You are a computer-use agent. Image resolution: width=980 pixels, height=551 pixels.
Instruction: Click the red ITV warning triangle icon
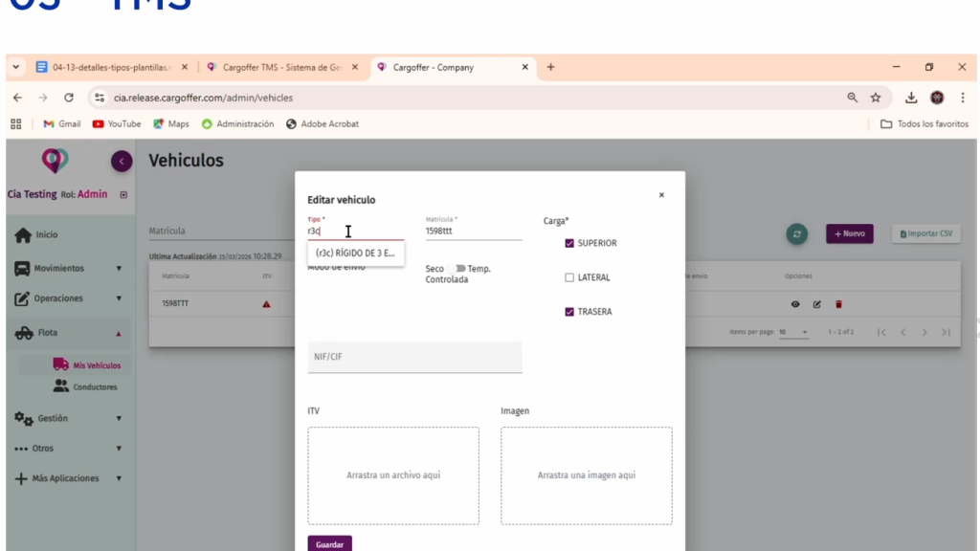pyautogui.click(x=267, y=304)
